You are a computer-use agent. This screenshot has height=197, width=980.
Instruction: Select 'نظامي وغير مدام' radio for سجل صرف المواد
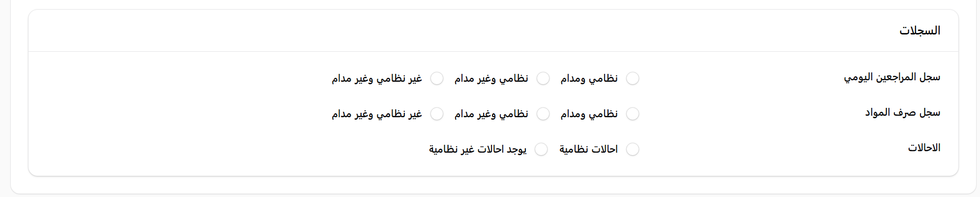point(543,114)
